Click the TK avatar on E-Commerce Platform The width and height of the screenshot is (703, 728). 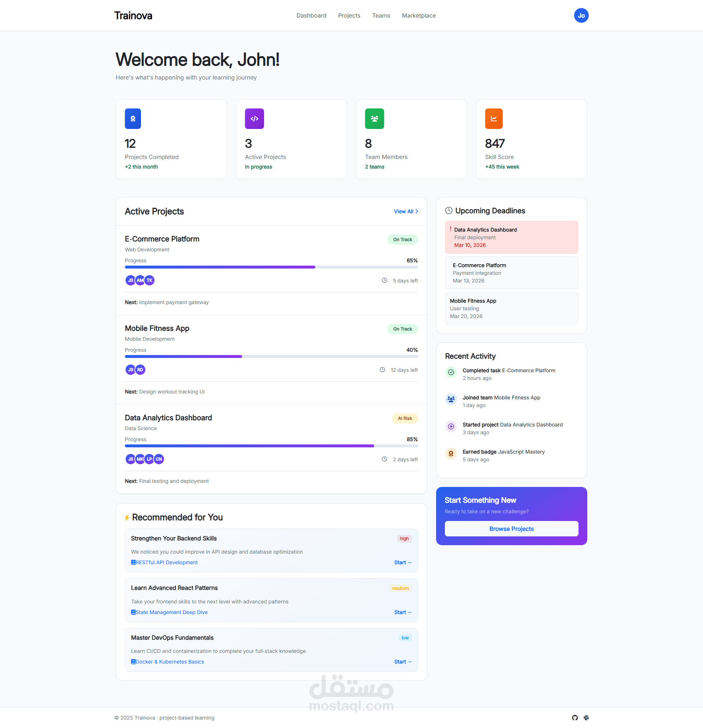(150, 280)
